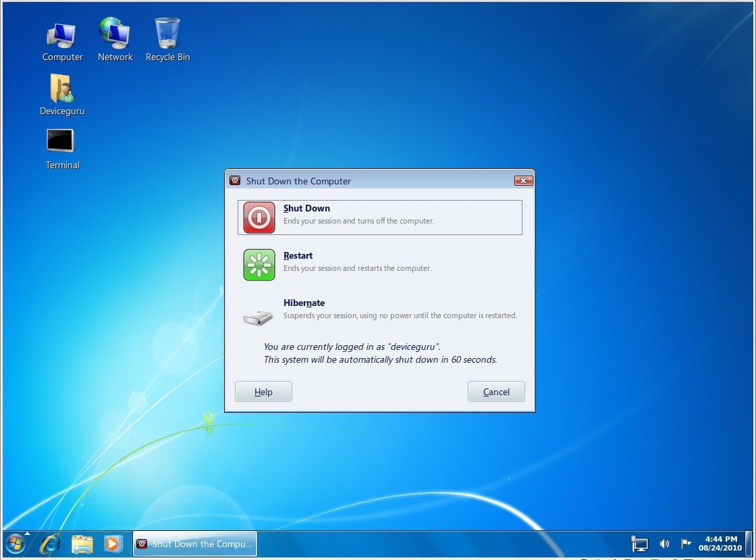Click the Hibernate hard drive icon
This screenshot has height=560, width=756.
(259, 317)
